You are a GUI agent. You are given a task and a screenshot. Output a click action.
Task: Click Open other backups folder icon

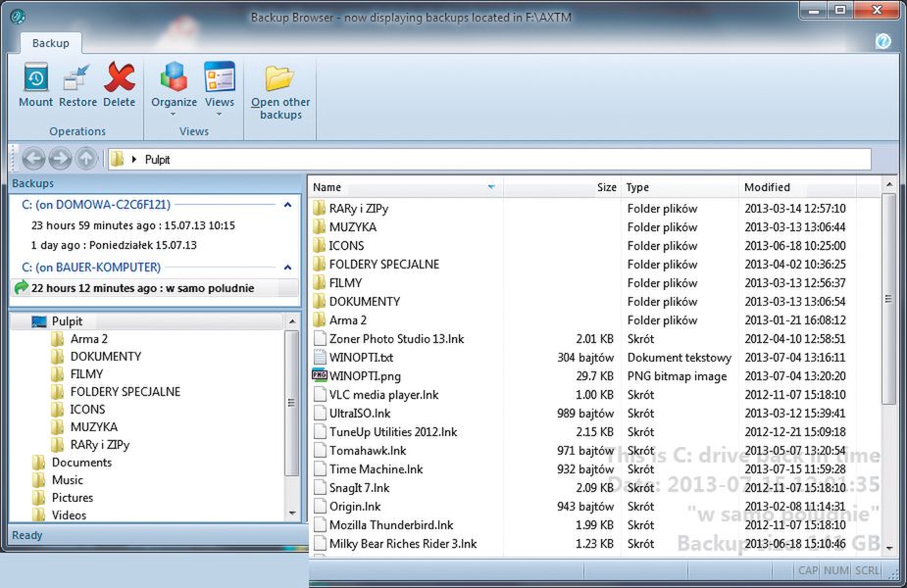coord(280,78)
